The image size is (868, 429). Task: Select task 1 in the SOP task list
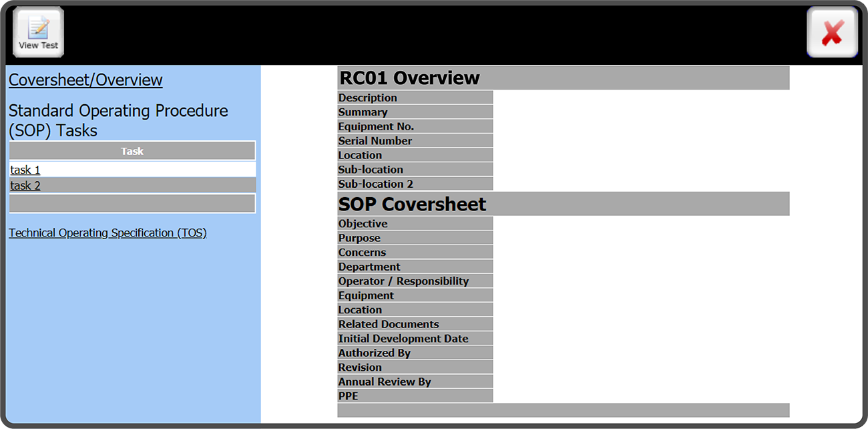pos(25,170)
